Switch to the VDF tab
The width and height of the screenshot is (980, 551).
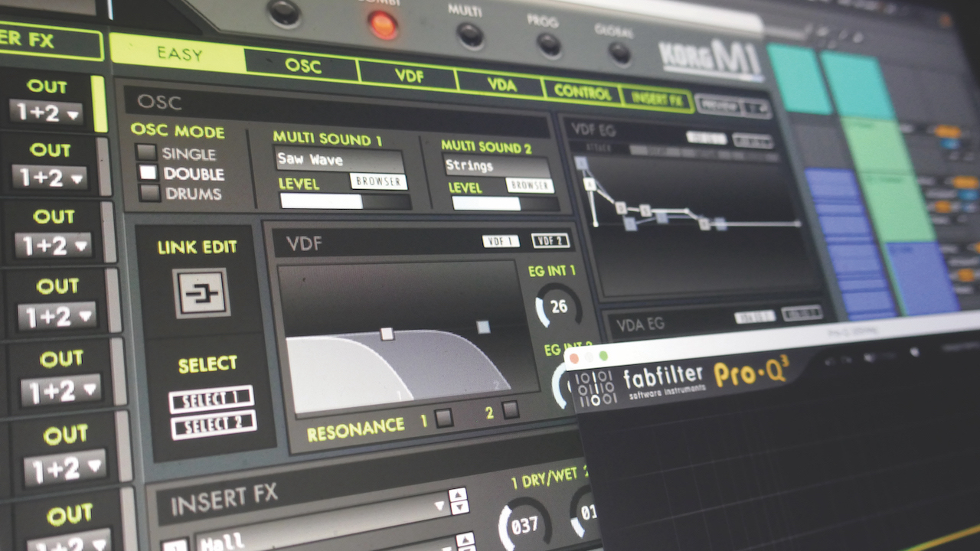409,74
